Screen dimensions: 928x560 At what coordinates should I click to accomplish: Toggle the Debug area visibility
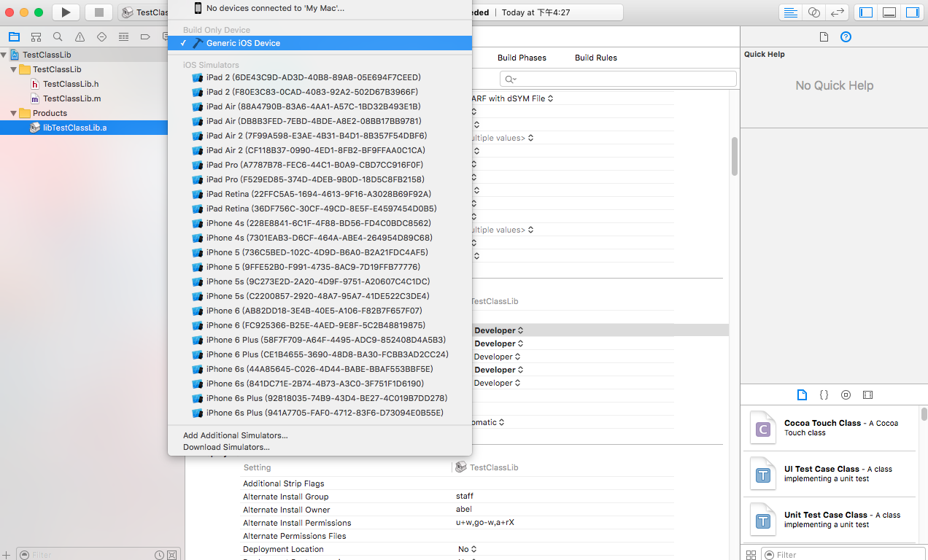889,12
